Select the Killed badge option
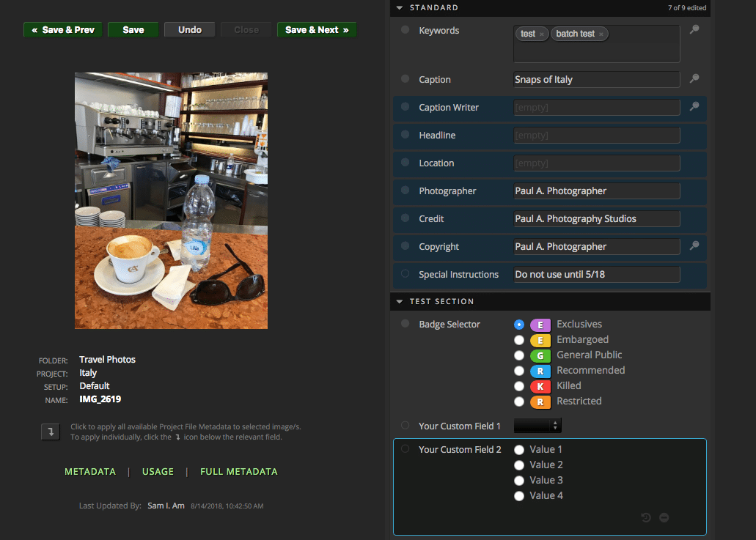The width and height of the screenshot is (756, 540). coord(519,386)
